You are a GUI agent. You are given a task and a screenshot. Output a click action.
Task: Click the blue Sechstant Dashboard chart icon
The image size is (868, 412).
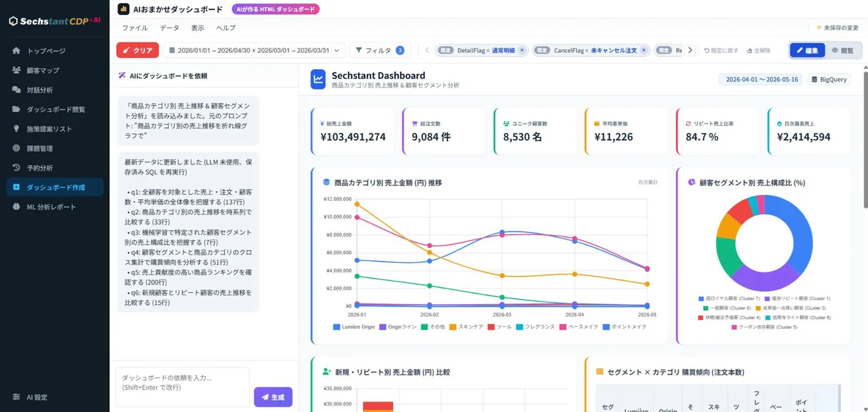coord(318,79)
